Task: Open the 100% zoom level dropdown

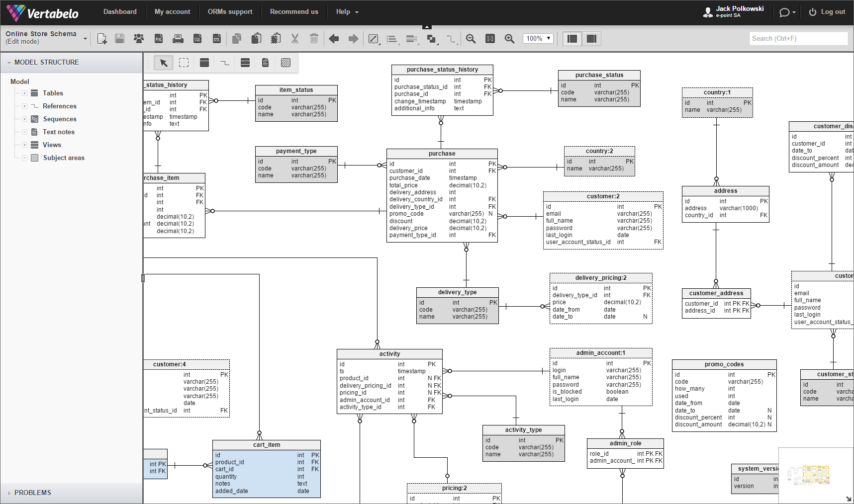Action: tap(538, 39)
